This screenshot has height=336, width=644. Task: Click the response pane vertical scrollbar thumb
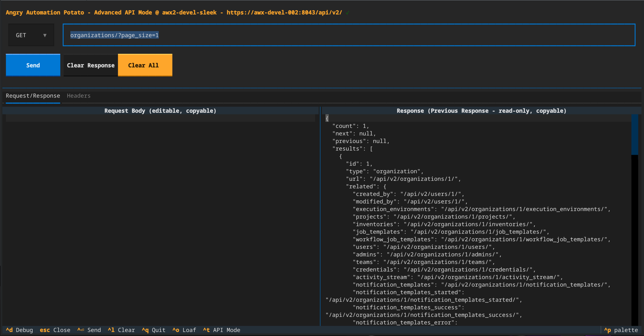[x=635, y=135]
